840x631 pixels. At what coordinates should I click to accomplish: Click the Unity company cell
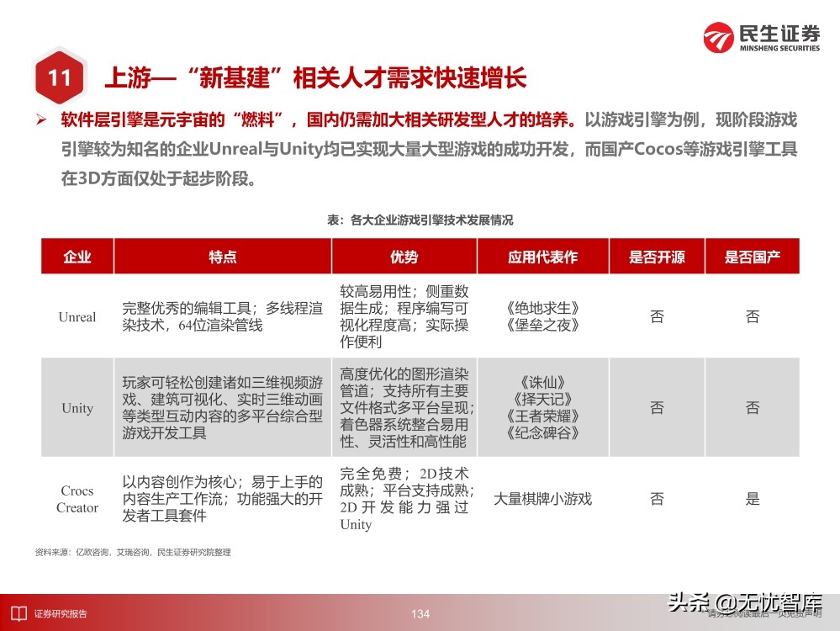(77, 408)
